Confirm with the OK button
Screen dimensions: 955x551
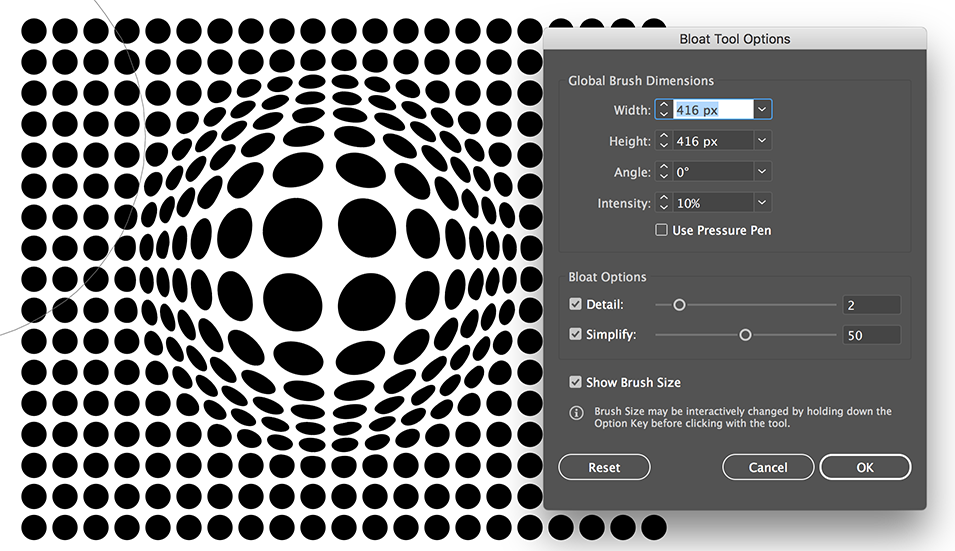pyautogui.click(x=865, y=467)
